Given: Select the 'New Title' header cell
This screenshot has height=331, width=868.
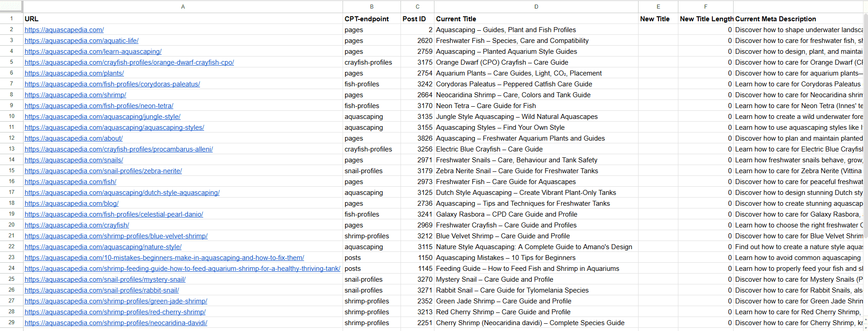Looking at the screenshot, I should pyautogui.click(x=658, y=19).
